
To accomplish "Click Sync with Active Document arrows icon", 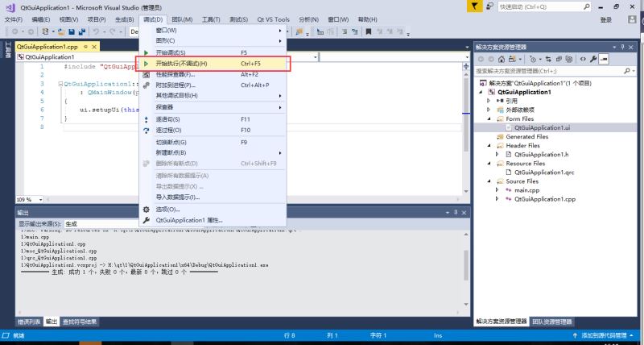I will tap(548, 59).
